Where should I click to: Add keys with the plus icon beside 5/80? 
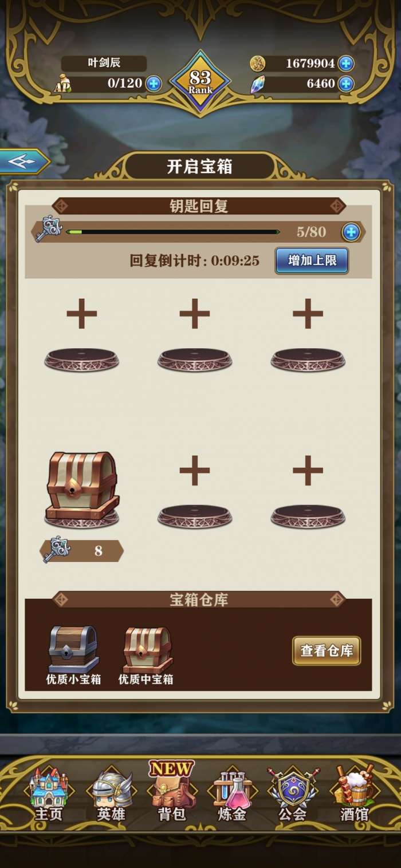pos(351,232)
